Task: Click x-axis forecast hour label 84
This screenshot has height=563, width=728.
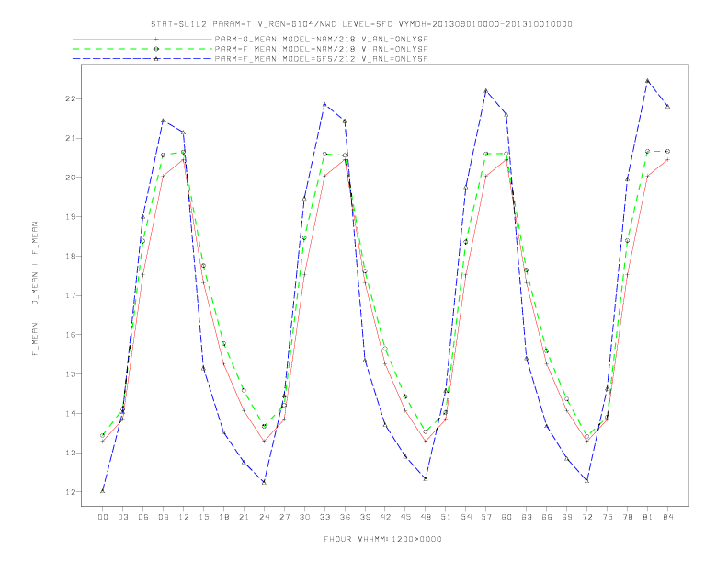Action: (668, 517)
